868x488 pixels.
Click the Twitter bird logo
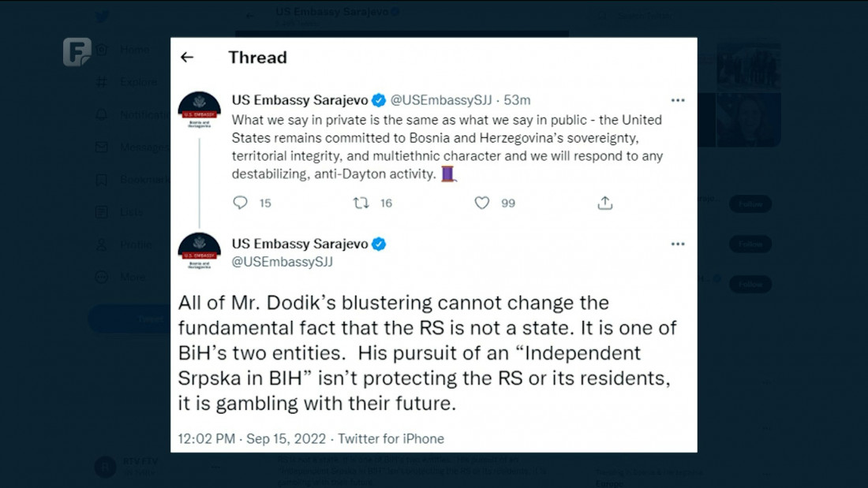pyautogui.click(x=102, y=17)
